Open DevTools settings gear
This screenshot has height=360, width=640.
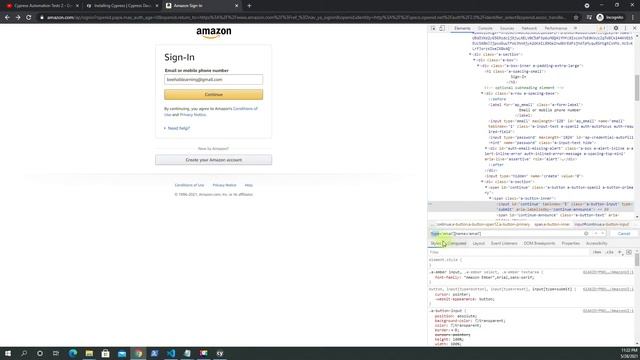[x=616, y=28]
